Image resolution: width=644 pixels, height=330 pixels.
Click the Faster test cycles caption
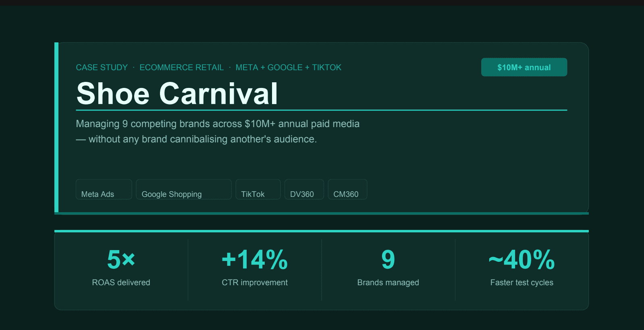coord(522,282)
